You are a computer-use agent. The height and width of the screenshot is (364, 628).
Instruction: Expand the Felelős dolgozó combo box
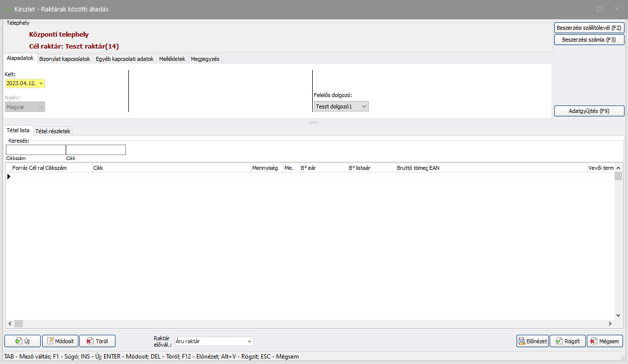(364, 106)
